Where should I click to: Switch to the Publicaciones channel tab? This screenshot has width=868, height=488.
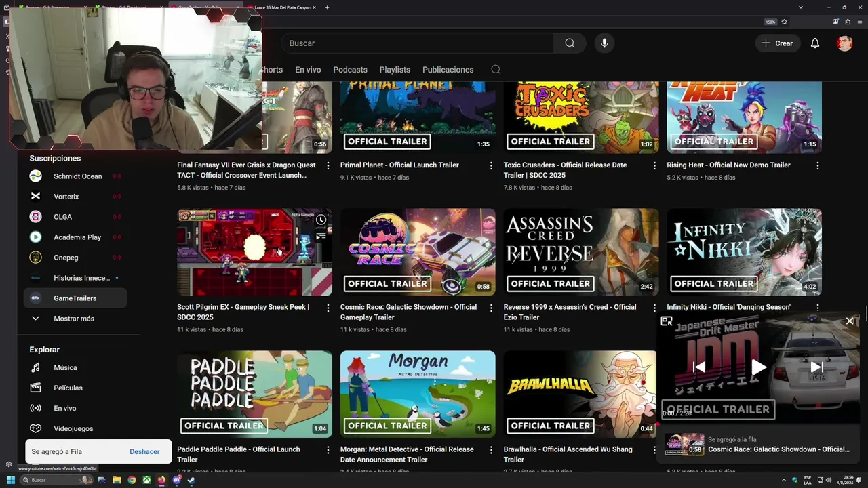point(448,70)
